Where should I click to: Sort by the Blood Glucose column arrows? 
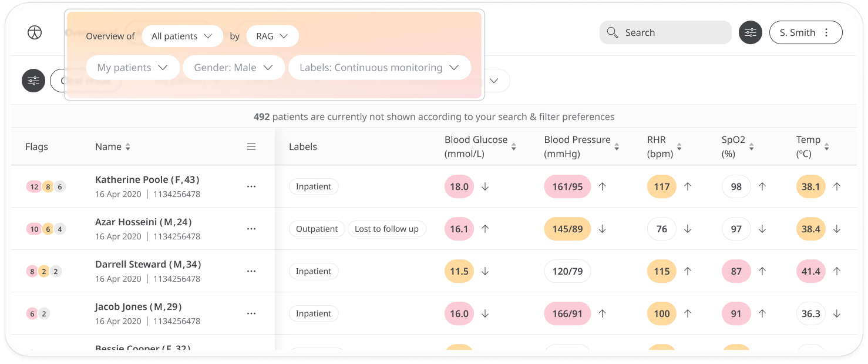tap(514, 147)
